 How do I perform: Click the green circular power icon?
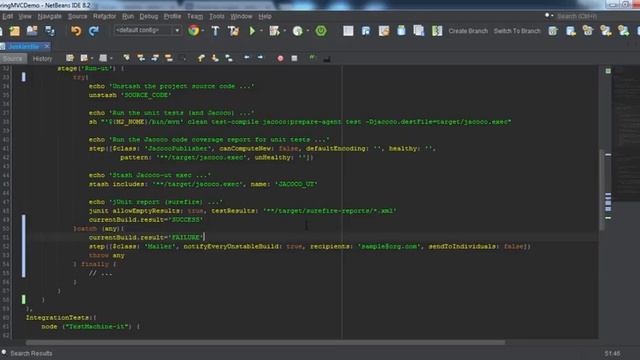[x=321, y=31]
